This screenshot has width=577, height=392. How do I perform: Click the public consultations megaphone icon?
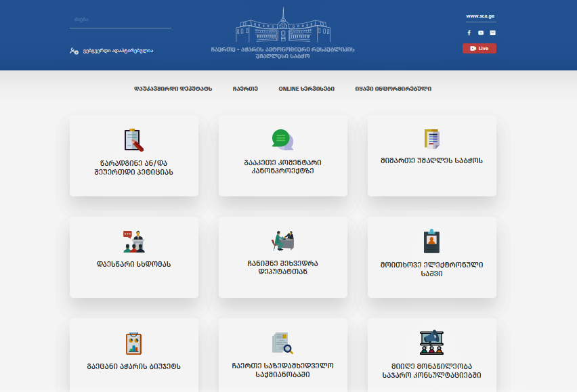[431, 343]
